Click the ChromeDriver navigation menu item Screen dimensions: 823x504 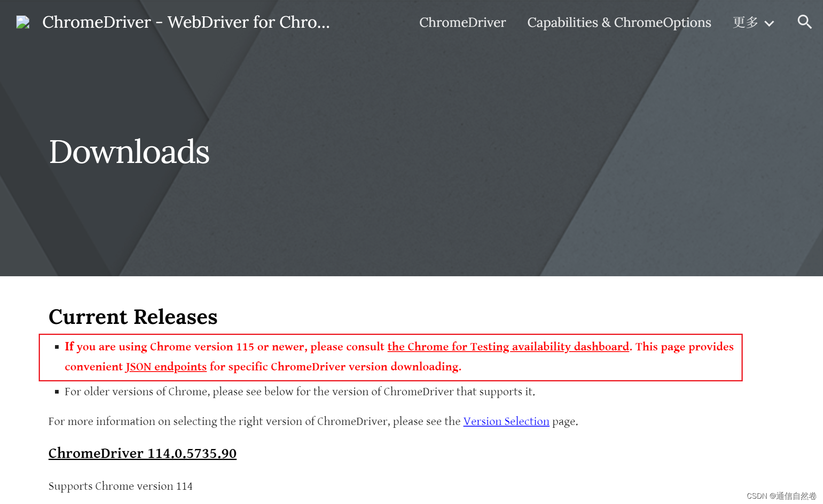(x=462, y=22)
